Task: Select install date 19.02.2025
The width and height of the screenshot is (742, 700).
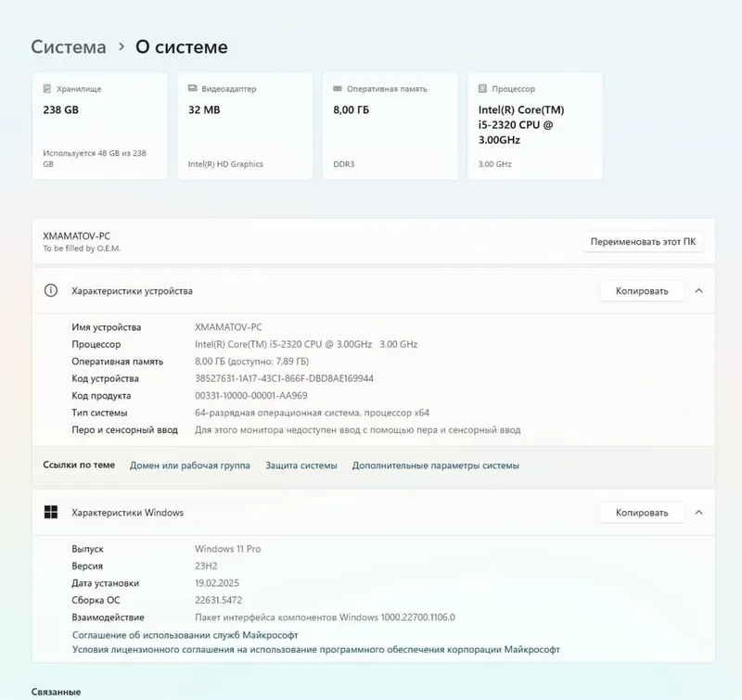Action: (x=217, y=583)
